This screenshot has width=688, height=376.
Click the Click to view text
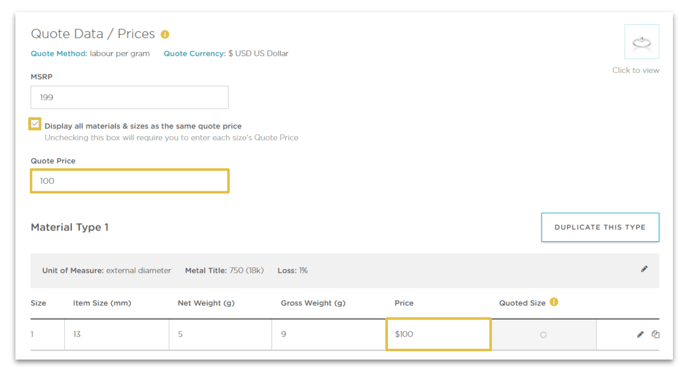click(636, 70)
